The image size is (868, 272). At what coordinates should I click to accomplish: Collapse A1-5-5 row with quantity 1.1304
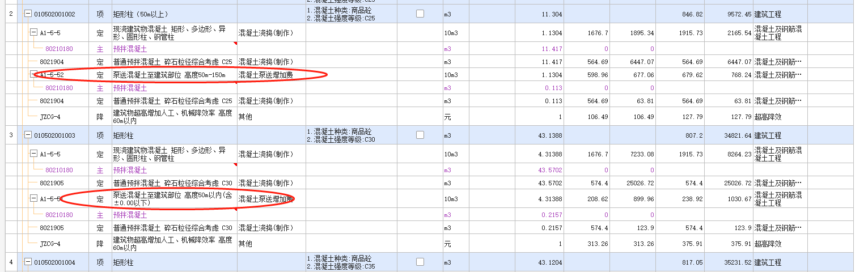tap(33, 32)
